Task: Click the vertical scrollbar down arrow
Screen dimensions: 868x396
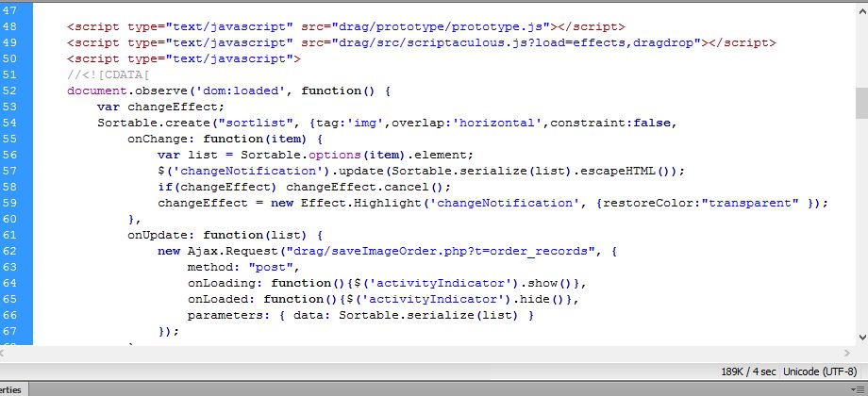Action: tap(862, 337)
